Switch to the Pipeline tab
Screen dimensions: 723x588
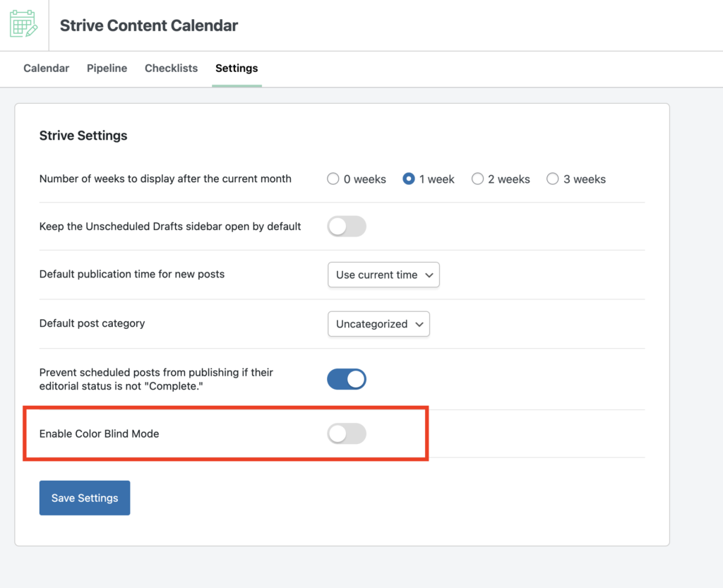click(107, 68)
